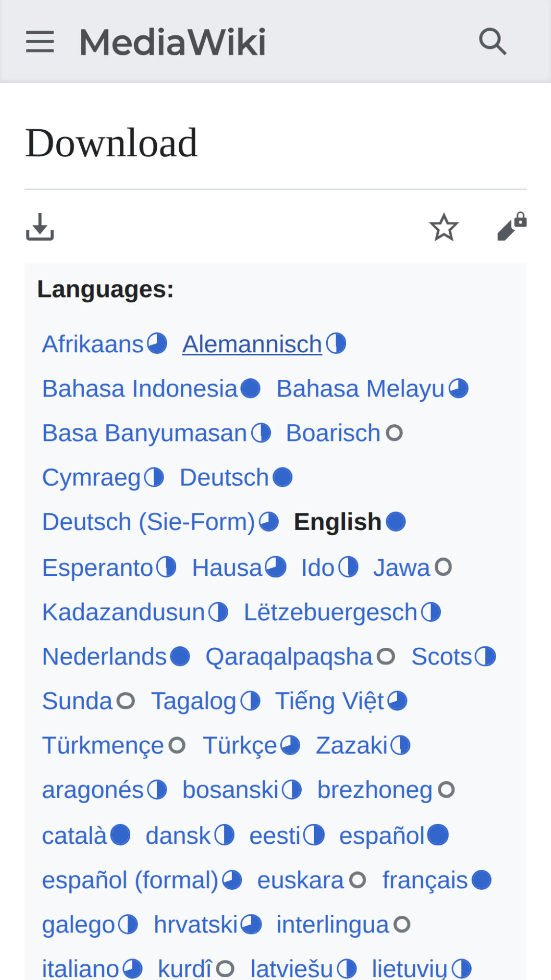Select Bahasa Indonesia translation

click(x=140, y=389)
